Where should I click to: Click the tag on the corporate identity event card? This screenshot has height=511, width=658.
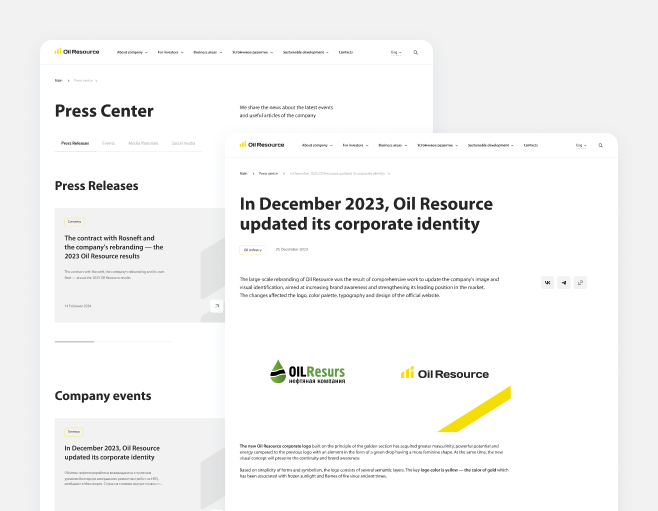click(x=74, y=432)
